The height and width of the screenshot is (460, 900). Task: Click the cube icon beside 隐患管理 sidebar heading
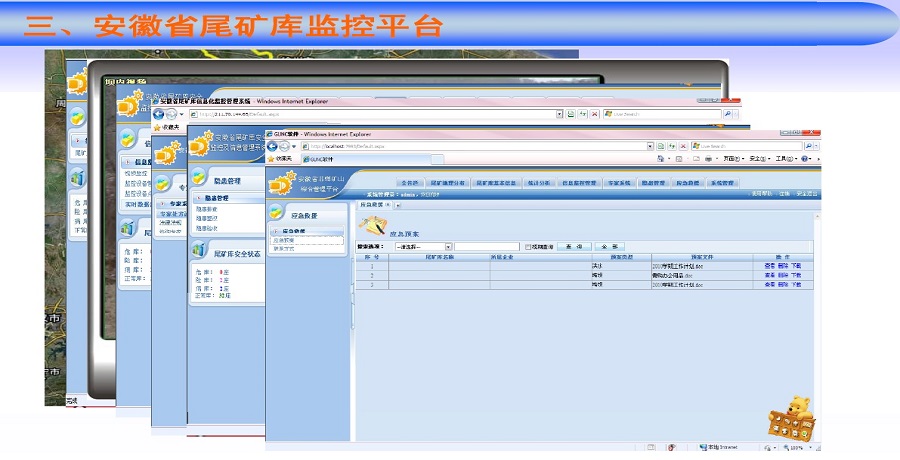pos(199,176)
